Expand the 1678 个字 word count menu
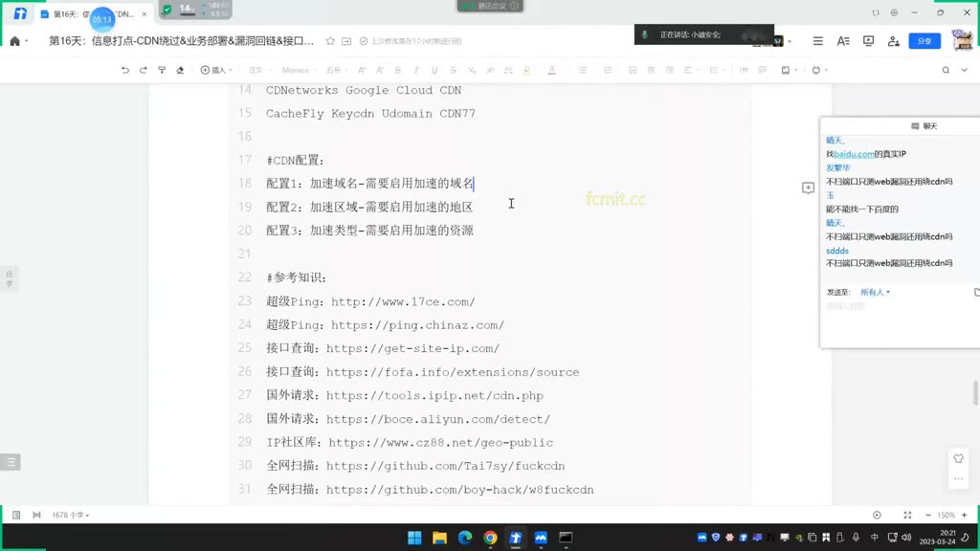The image size is (980, 551). point(70,515)
